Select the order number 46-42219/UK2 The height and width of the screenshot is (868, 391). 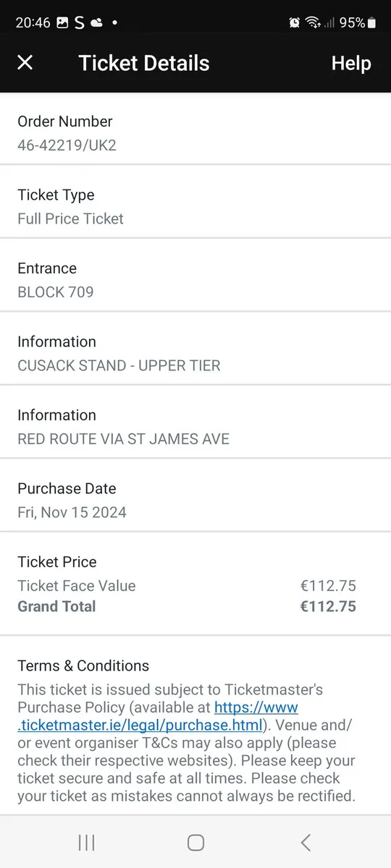[67, 145]
